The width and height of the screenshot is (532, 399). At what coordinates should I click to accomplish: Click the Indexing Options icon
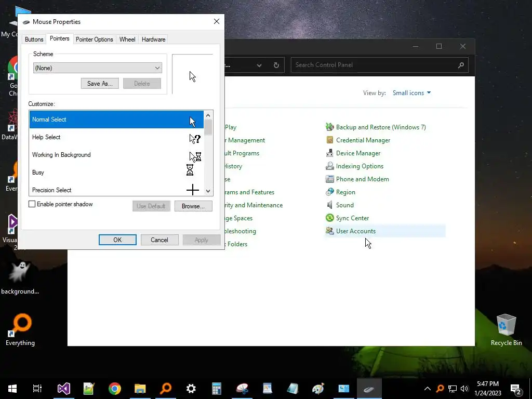pos(330,166)
